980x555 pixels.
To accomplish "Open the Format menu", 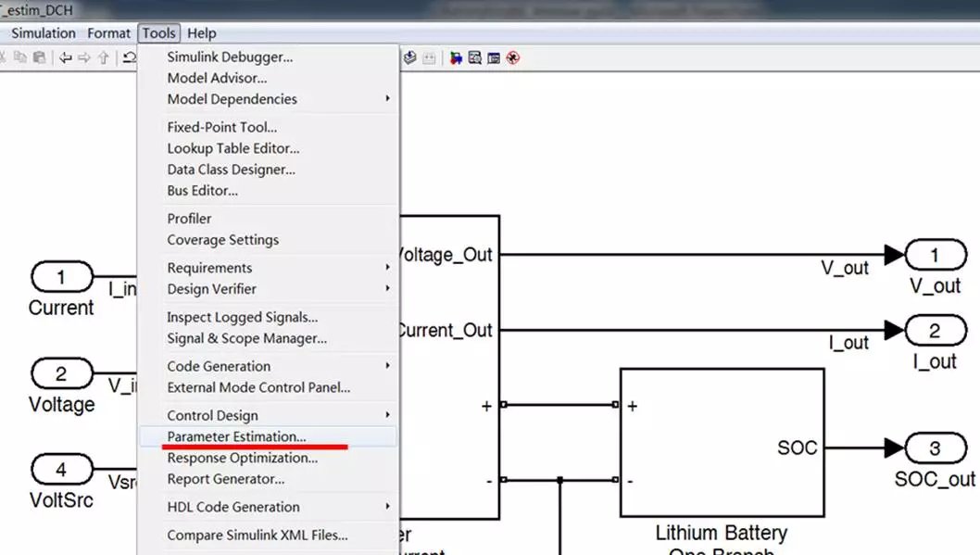I will coord(108,33).
